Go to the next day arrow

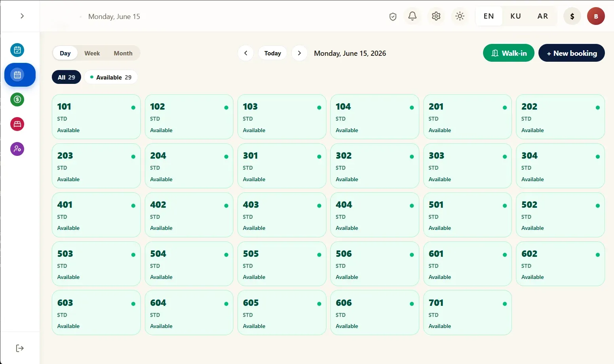click(299, 53)
